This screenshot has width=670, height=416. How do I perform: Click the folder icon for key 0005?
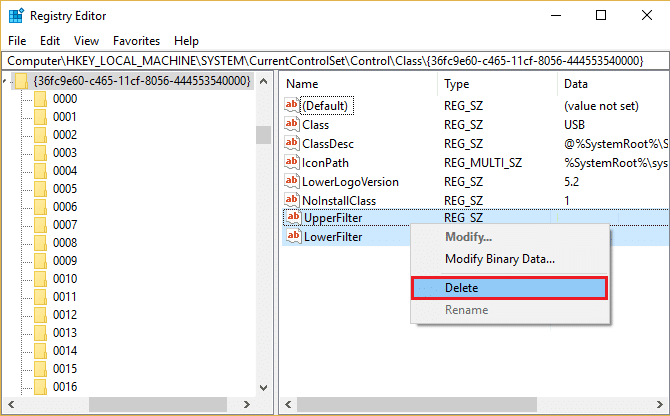(40, 189)
